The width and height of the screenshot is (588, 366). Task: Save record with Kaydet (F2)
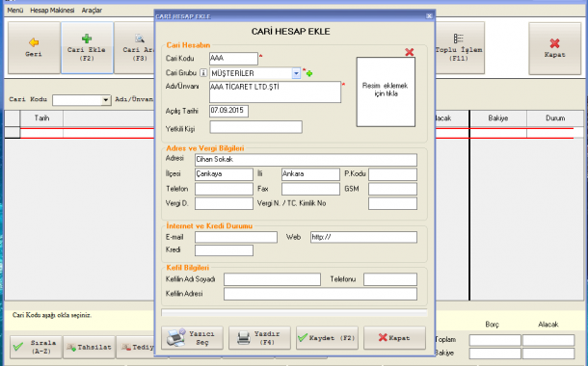[327, 338]
